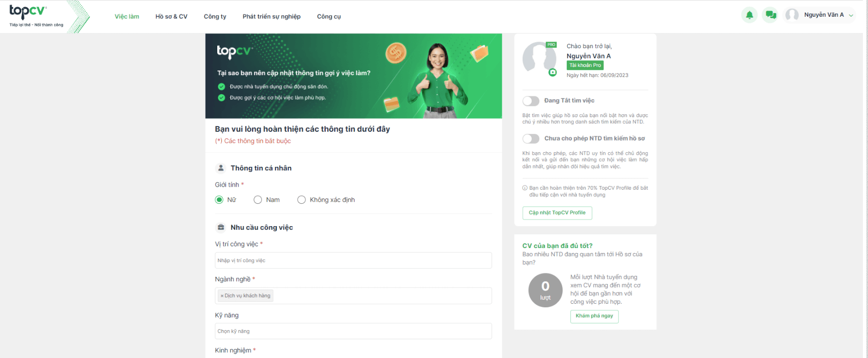This screenshot has height=358, width=868.
Task: Click the page vertical scrollbar
Action: click(865, 179)
